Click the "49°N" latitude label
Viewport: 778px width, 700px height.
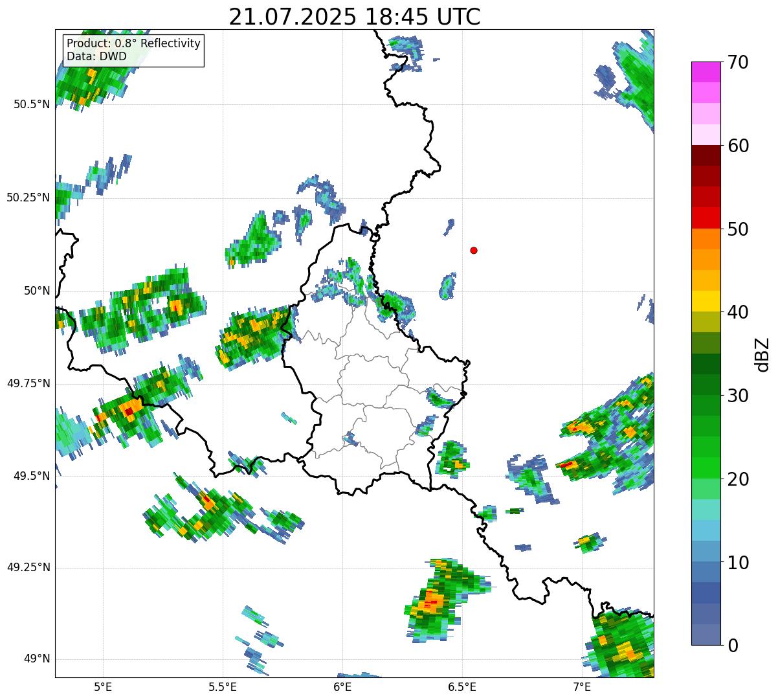click(x=37, y=659)
